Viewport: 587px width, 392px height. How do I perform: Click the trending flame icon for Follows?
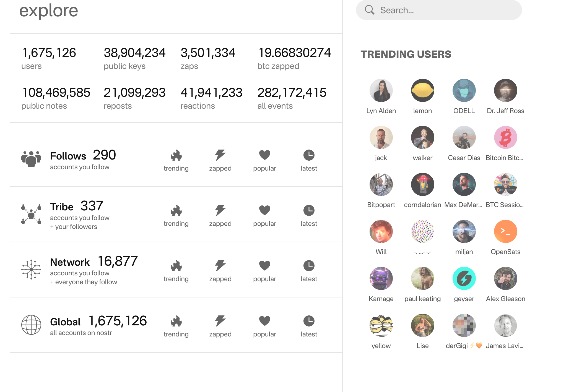point(176,155)
